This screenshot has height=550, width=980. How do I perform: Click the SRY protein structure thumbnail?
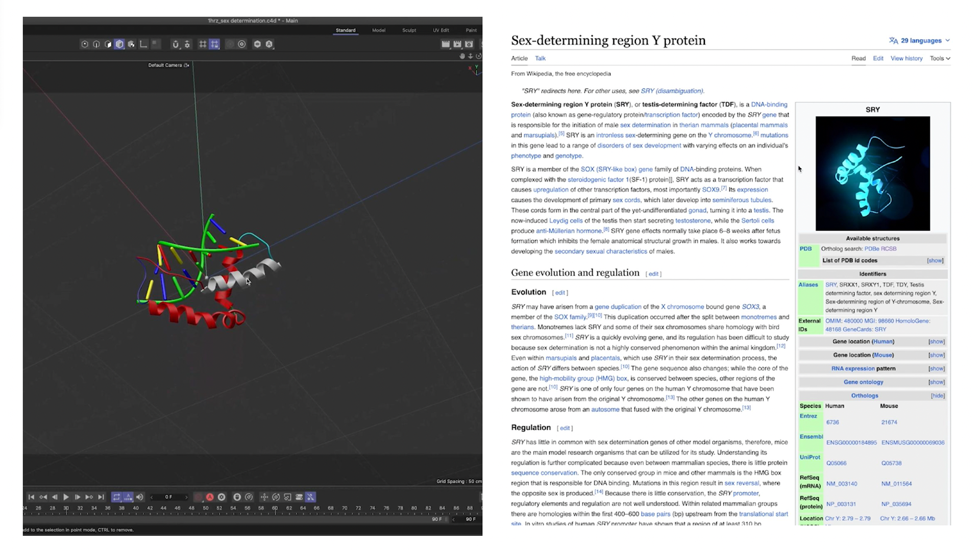point(873,173)
